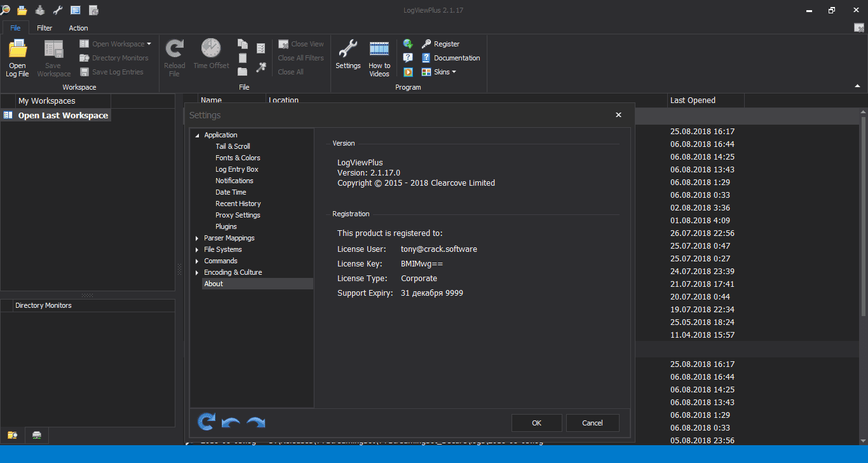This screenshot has height=463, width=868.
Task: Open the Skins dropdown
Action: point(444,72)
